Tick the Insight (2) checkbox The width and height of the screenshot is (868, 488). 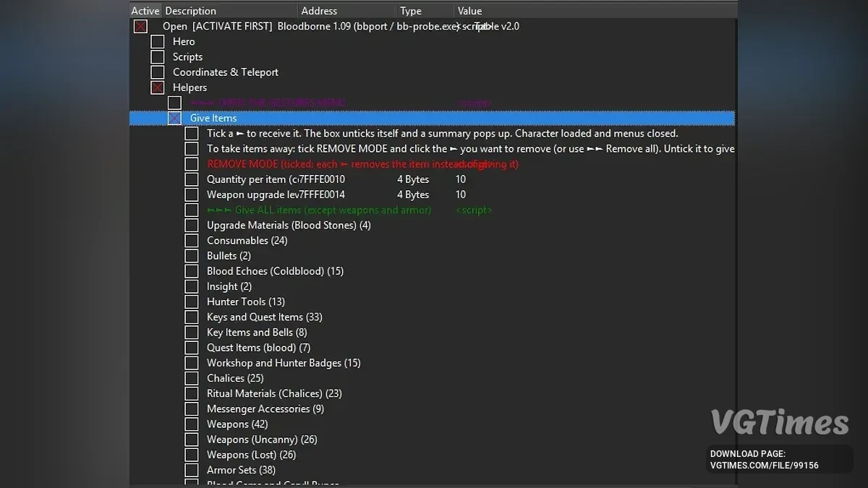tap(191, 286)
